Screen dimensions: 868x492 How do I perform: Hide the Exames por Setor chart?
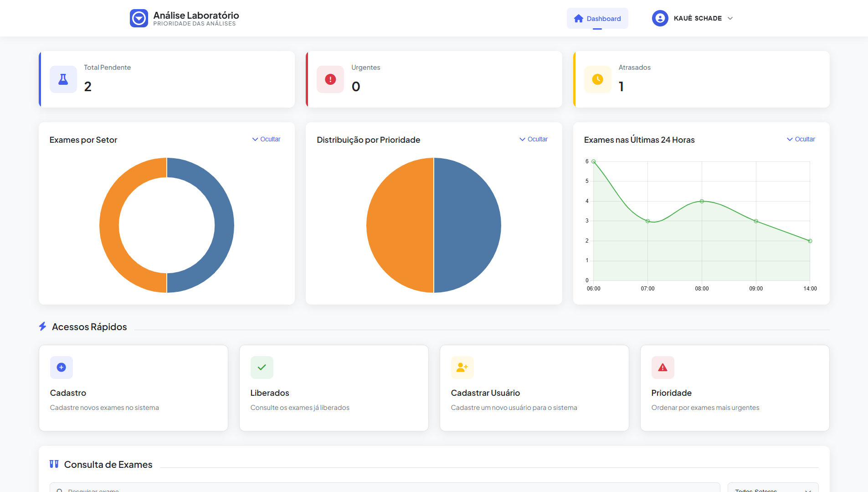click(x=267, y=139)
